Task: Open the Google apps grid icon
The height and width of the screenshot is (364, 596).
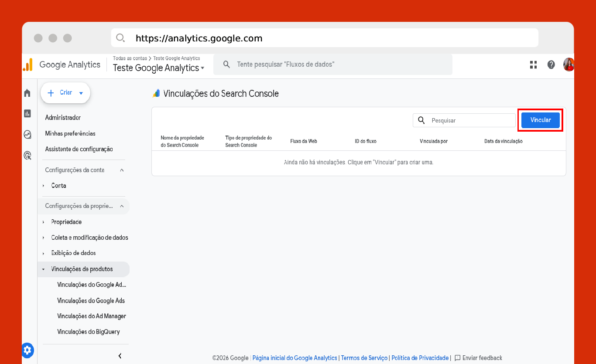Action: [533, 65]
